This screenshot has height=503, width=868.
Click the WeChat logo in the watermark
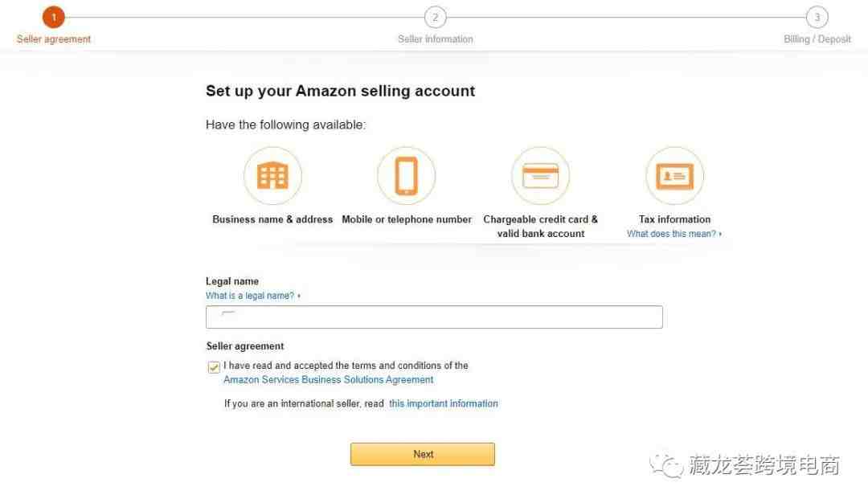click(666, 464)
